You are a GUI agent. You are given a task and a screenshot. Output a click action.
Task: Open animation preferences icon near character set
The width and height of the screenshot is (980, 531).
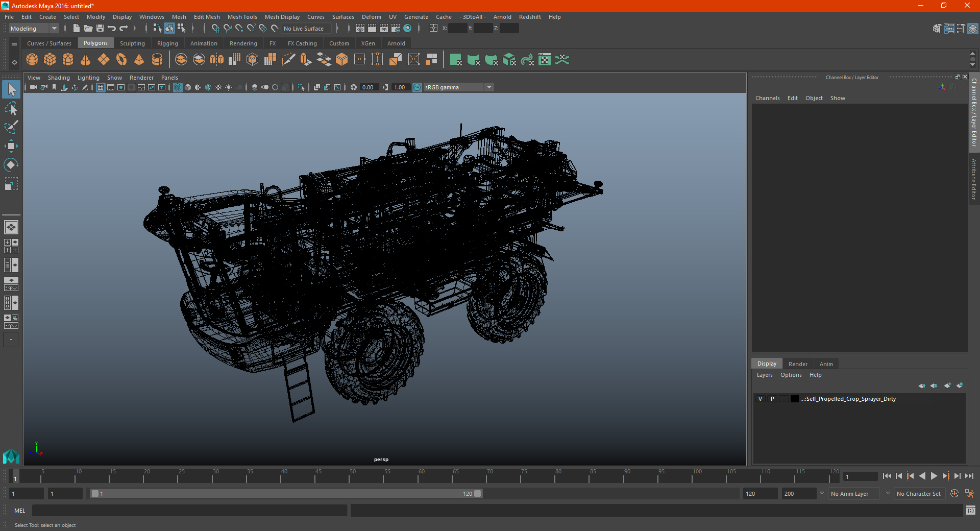(x=969, y=494)
